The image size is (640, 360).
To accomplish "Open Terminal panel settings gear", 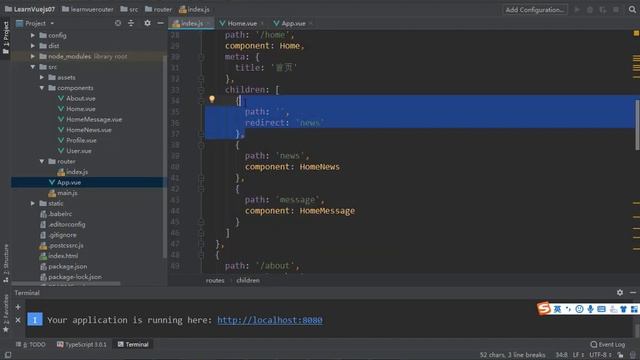I will click(x=620, y=292).
